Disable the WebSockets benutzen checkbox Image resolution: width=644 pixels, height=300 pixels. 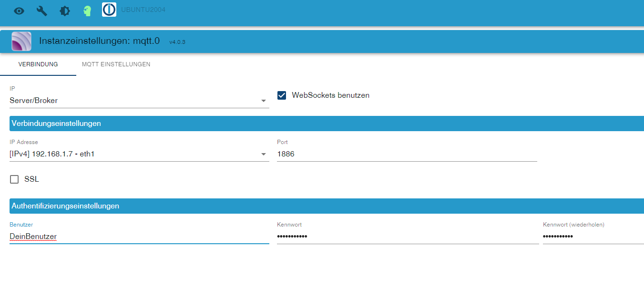pyautogui.click(x=282, y=95)
